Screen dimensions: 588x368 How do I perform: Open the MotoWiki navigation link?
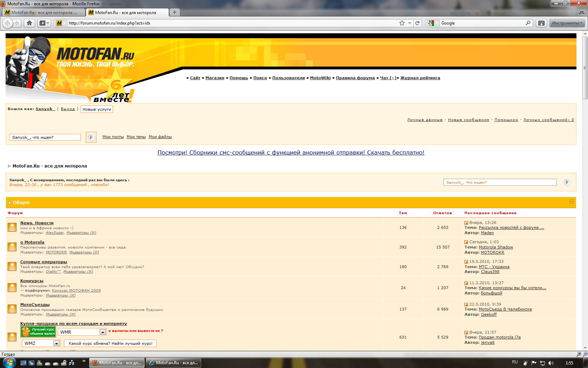click(320, 78)
